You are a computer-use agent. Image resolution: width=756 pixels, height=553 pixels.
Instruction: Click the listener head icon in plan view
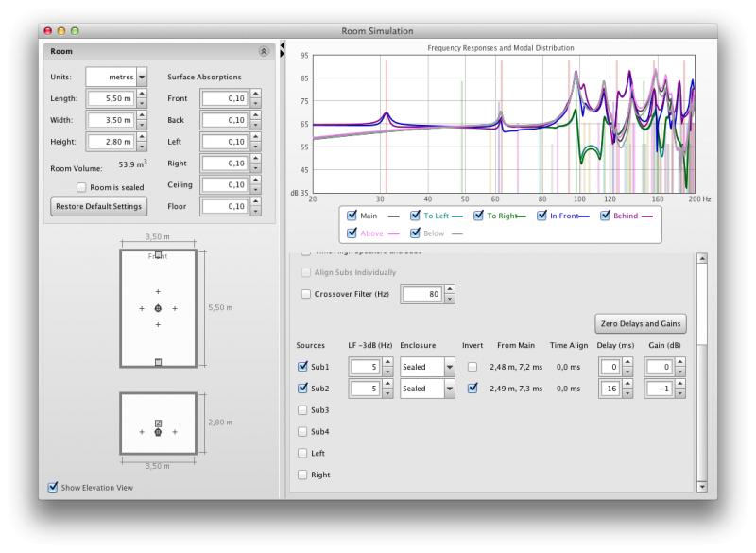[158, 309]
